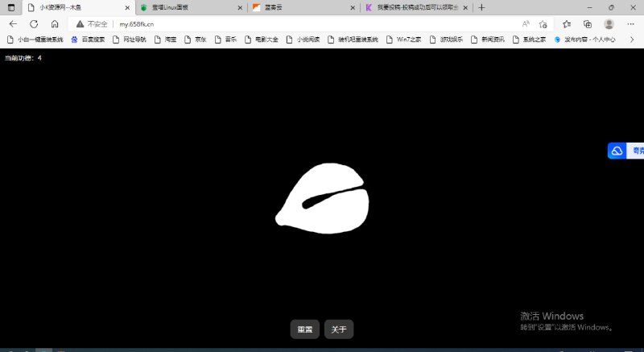Open the browser home page

coord(55,24)
